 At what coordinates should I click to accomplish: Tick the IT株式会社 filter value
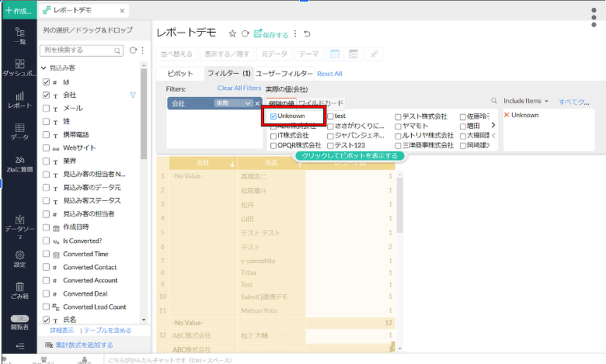[x=273, y=135]
